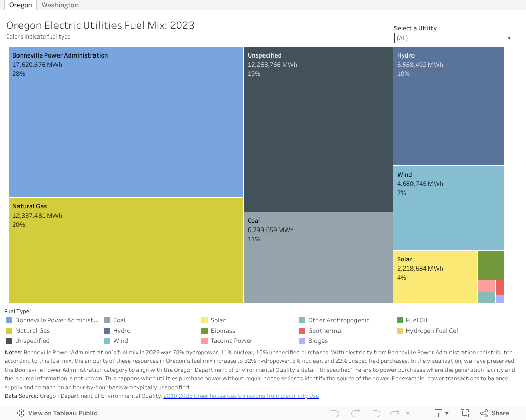Select Biomass legend swatch

pos(204,331)
